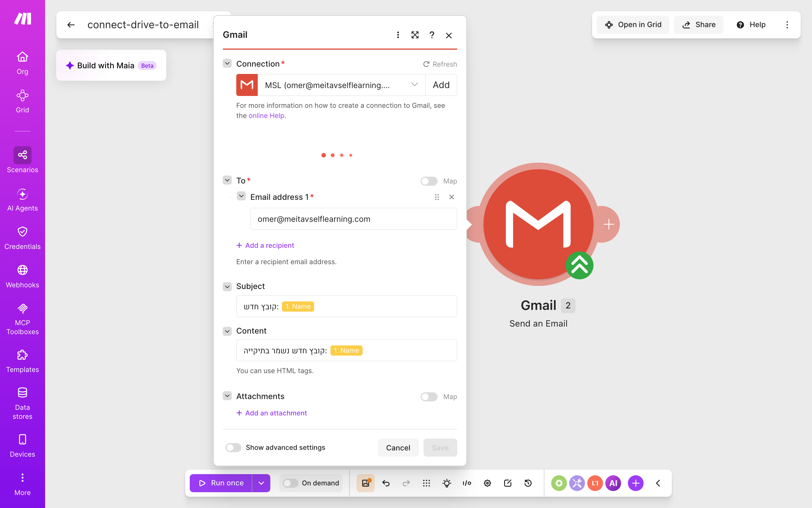
Task: Toggle the Map switch for To
Action: click(x=429, y=181)
